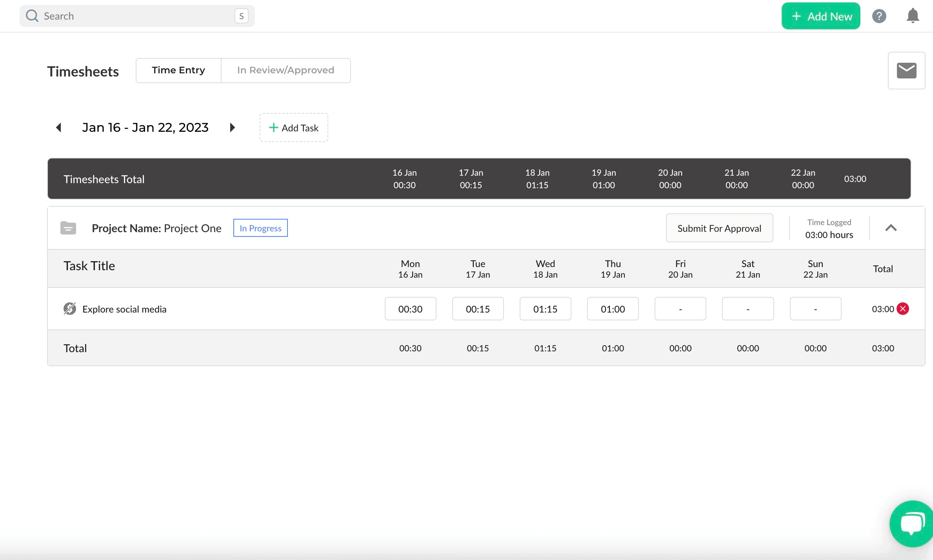Click the Add New button
This screenshot has width=933, height=560.
pos(821,16)
